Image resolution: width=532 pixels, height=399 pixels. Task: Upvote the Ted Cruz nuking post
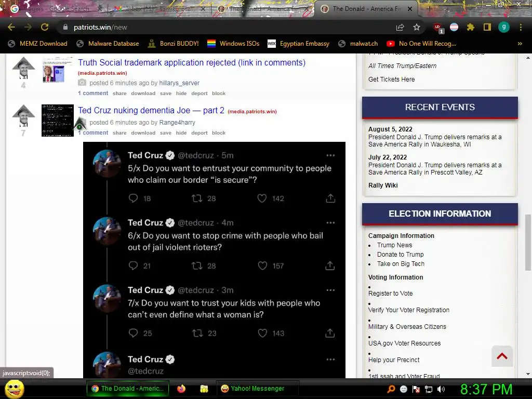point(23,116)
